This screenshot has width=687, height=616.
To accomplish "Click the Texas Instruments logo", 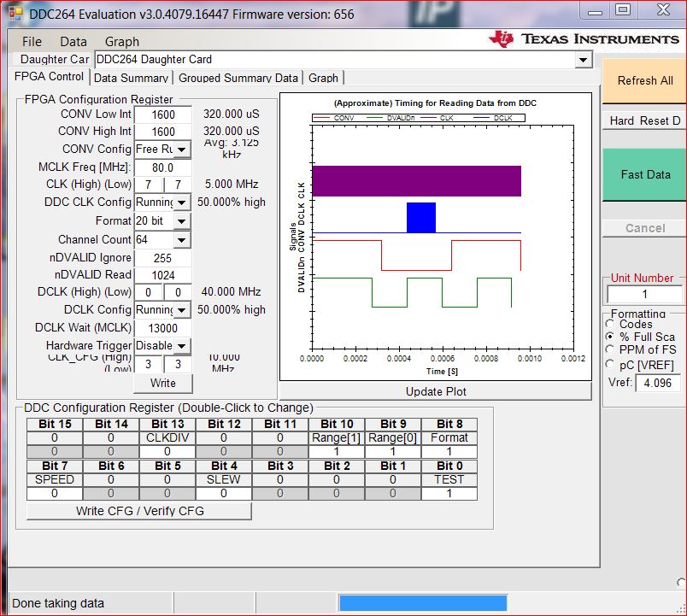I will pos(584,39).
